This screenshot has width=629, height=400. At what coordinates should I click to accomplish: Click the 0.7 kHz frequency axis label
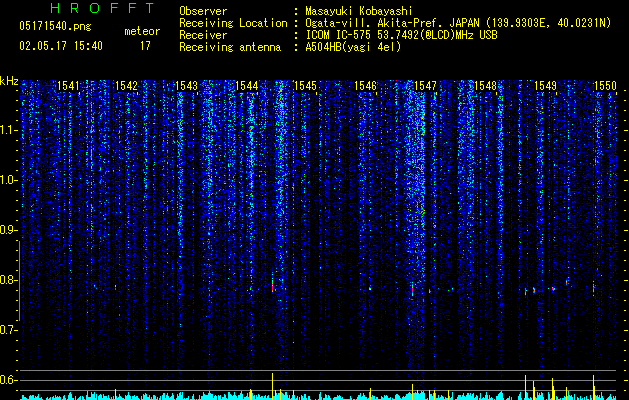click(8, 330)
